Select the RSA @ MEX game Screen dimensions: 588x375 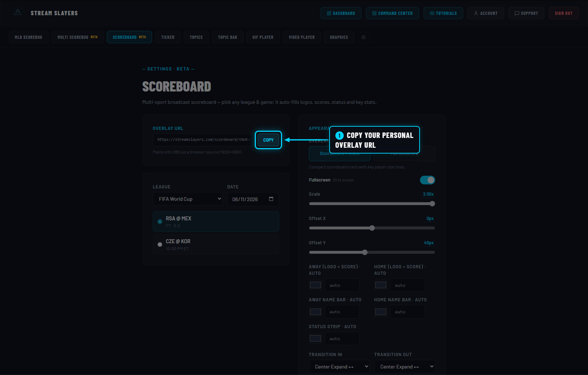point(216,221)
